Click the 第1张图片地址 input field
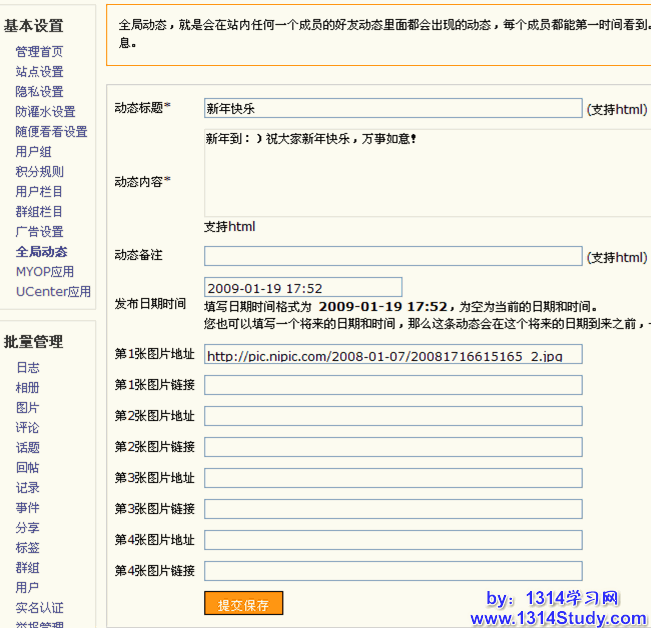The image size is (651, 628). pyautogui.click(x=392, y=355)
